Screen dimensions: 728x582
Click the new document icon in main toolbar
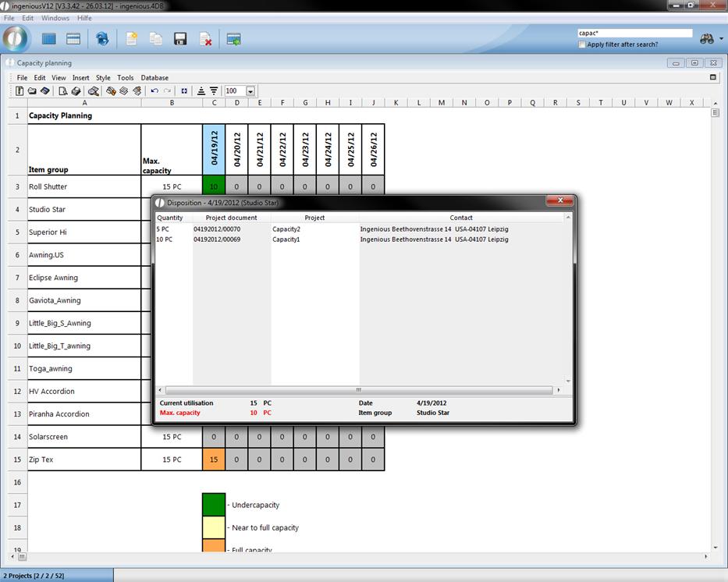coord(132,39)
